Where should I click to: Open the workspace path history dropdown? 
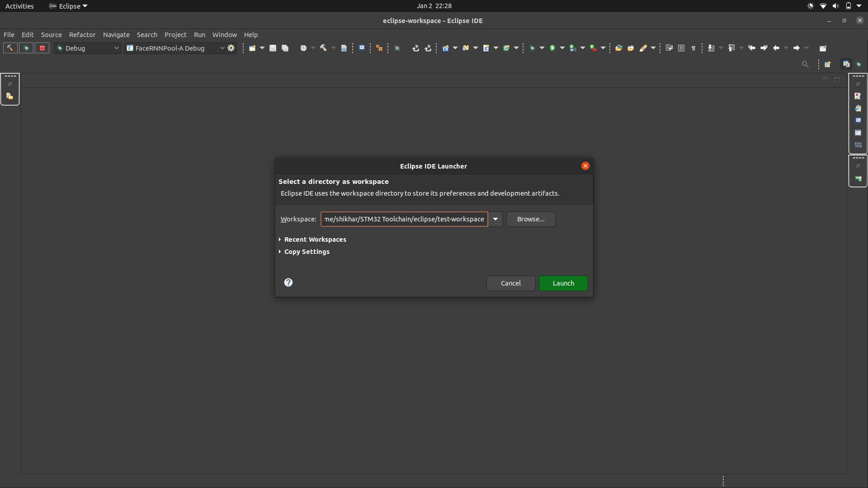click(x=495, y=219)
